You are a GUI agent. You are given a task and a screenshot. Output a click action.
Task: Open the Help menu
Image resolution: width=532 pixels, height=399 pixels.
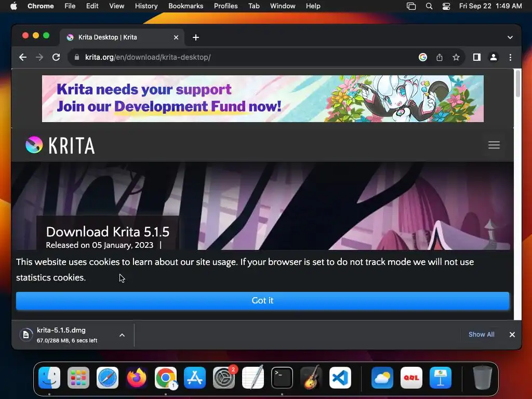point(313,6)
